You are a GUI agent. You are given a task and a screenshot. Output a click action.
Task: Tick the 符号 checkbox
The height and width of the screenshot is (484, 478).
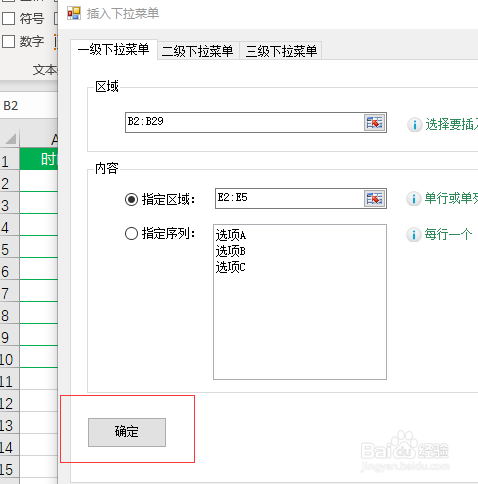[8, 18]
